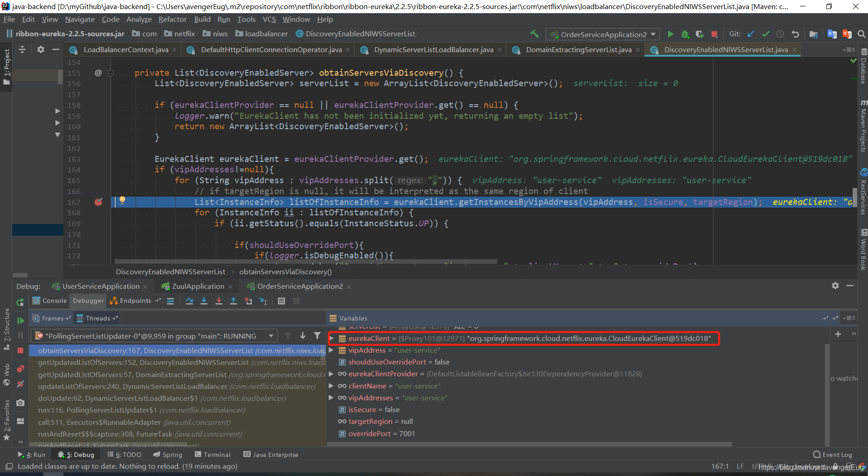Mute Breakpoints in debug side toolbar

[20, 384]
